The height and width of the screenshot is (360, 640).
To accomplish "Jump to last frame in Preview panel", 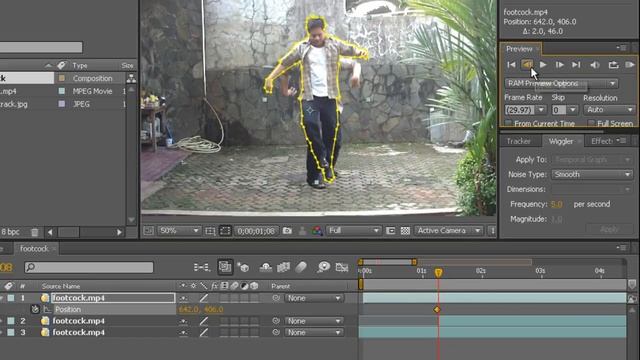I will click(x=576, y=64).
